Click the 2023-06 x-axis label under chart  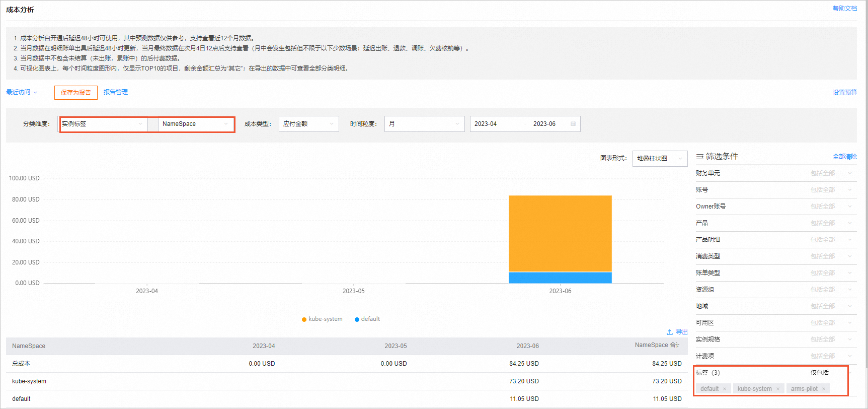pyautogui.click(x=560, y=291)
